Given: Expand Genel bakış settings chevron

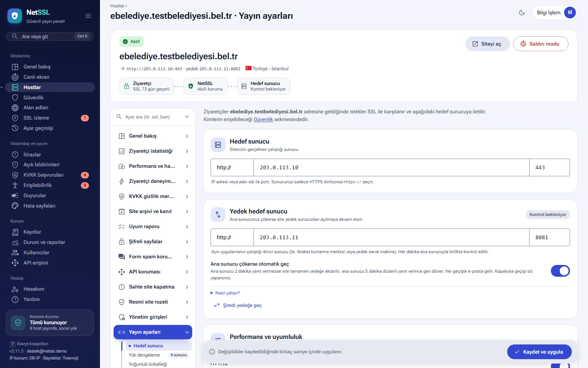Looking at the screenshot, I should point(187,136).
